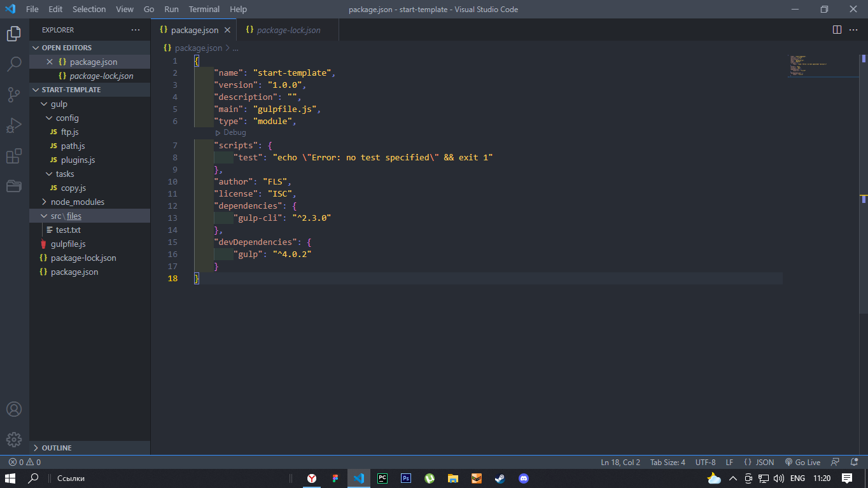The height and width of the screenshot is (488, 868).
Task: Click Tab Size: 4 indicator
Action: coord(668,463)
